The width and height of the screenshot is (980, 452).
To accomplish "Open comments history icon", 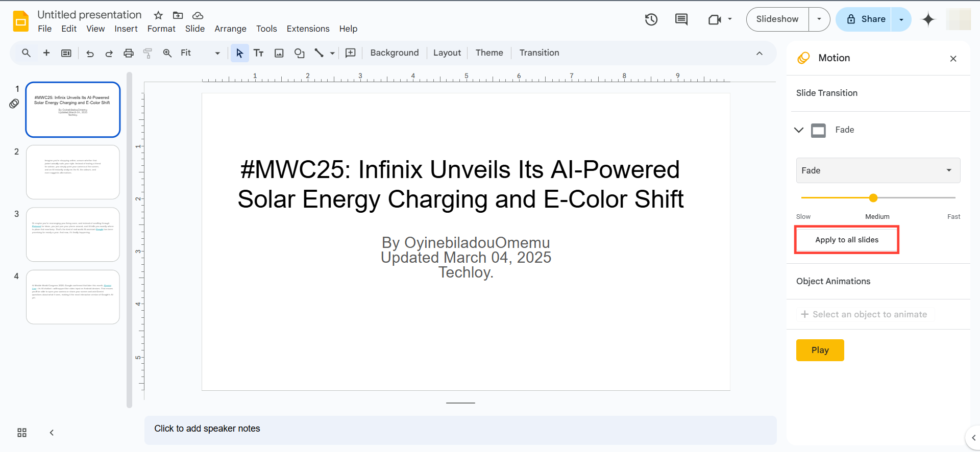I will pyautogui.click(x=681, y=19).
